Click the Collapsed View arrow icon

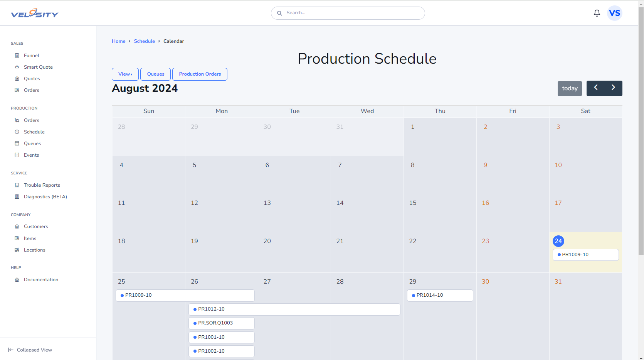(x=10, y=350)
